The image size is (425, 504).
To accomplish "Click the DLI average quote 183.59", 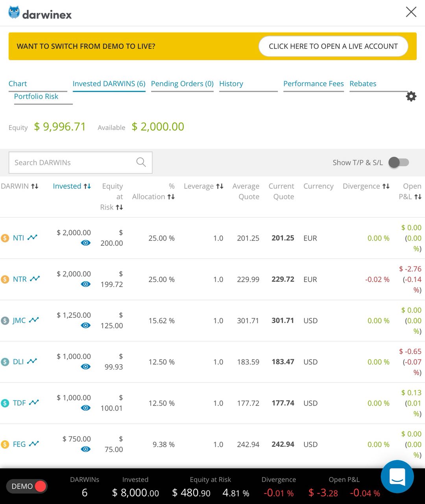I will (248, 362).
